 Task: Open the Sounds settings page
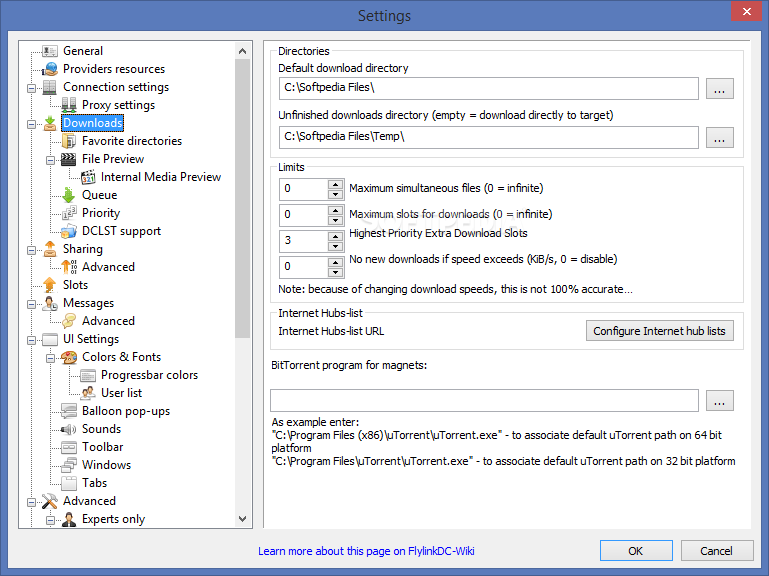point(102,429)
